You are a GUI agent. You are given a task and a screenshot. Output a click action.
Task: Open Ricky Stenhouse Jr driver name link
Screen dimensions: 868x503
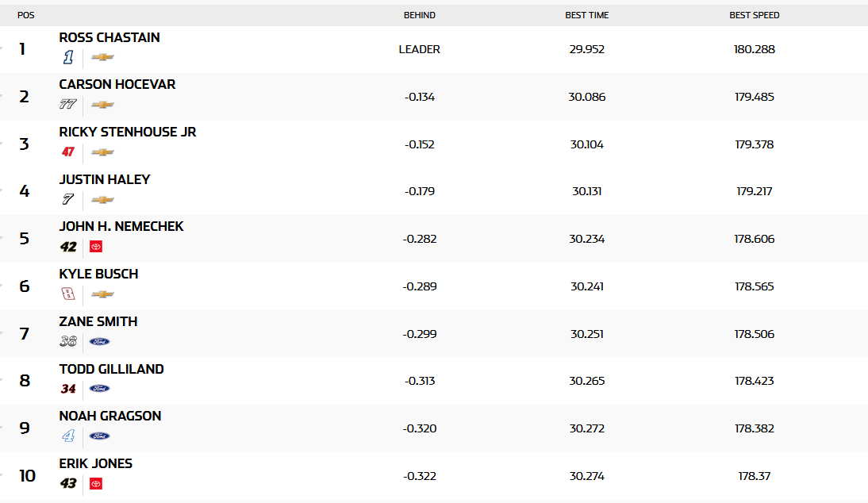point(128,132)
